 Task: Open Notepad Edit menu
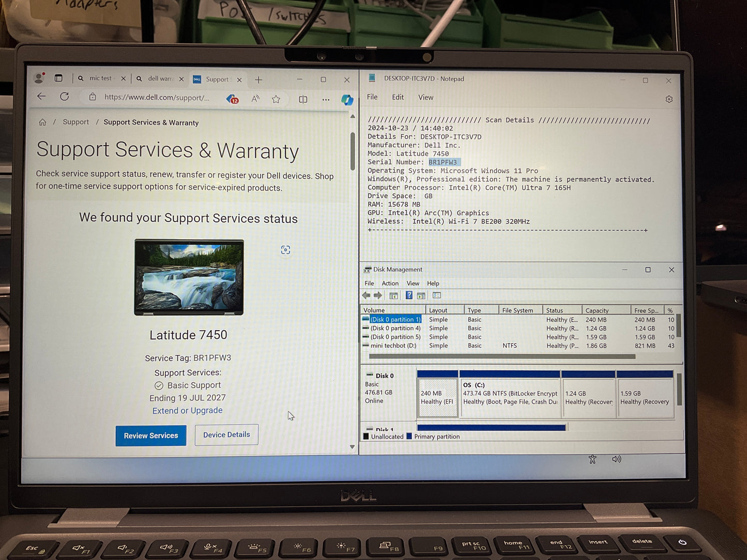tap(398, 97)
